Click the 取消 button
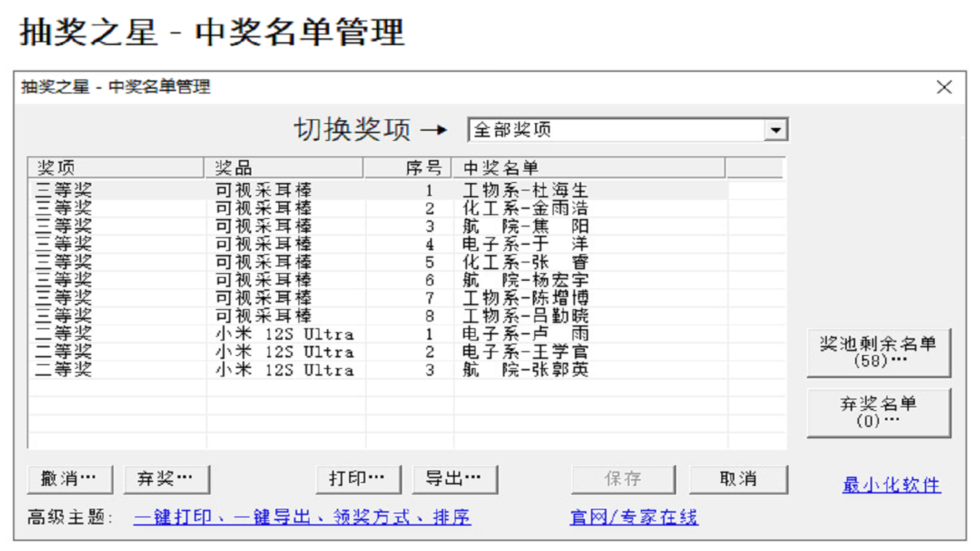This screenshot has height=551, width=980. 737,478
